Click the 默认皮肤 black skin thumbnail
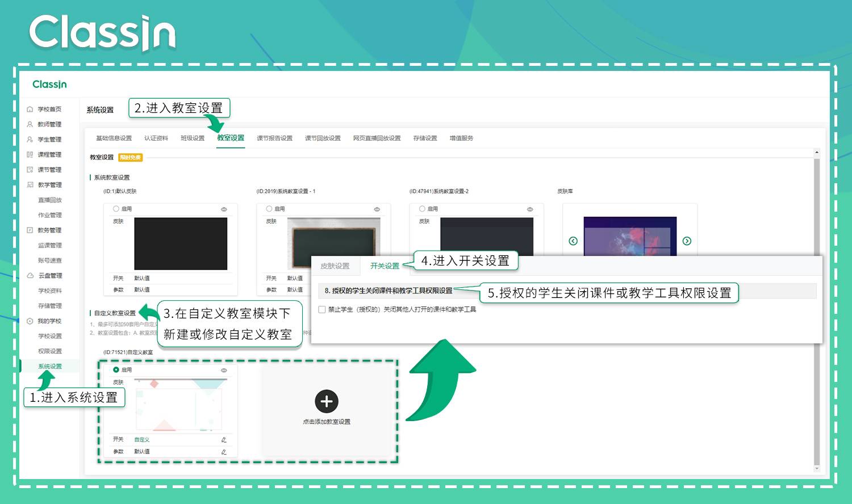 click(x=181, y=244)
